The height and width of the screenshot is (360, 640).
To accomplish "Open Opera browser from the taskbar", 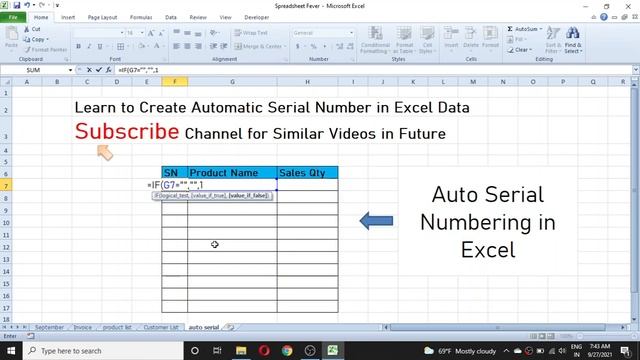I will tap(264, 351).
